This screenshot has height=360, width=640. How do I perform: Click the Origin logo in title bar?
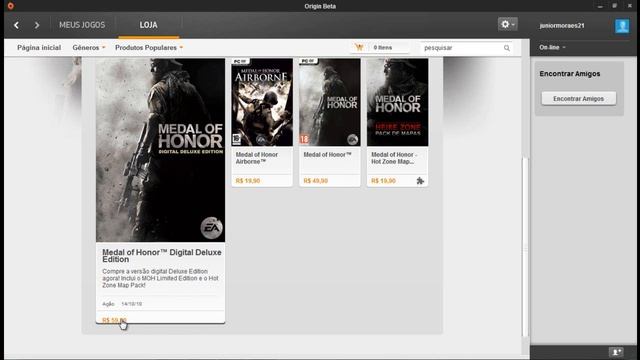(10, 6)
